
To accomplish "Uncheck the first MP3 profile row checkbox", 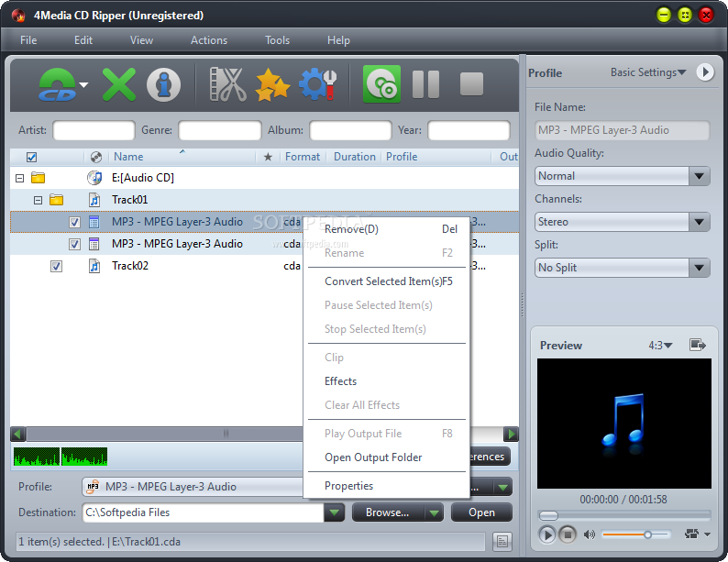I will [x=74, y=222].
